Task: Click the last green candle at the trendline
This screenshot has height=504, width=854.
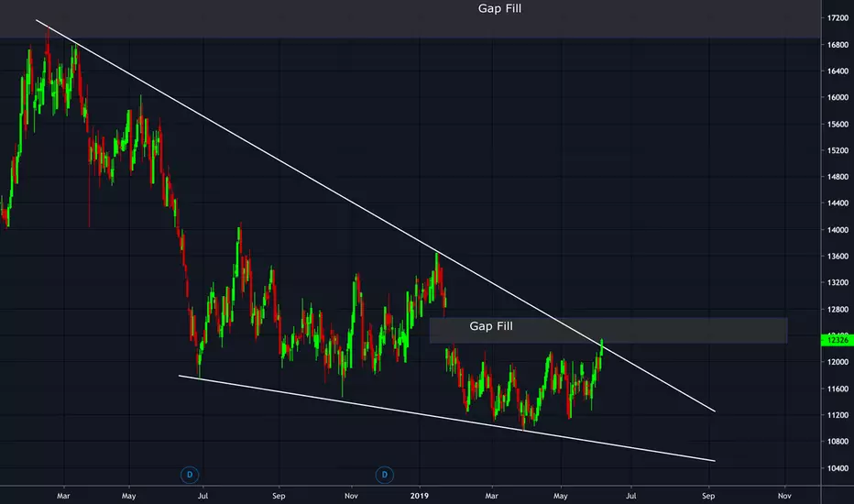Action: pos(602,347)
